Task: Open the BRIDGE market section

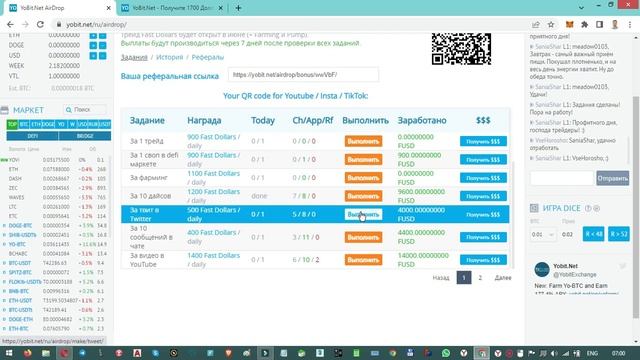Action: point(85,136)
